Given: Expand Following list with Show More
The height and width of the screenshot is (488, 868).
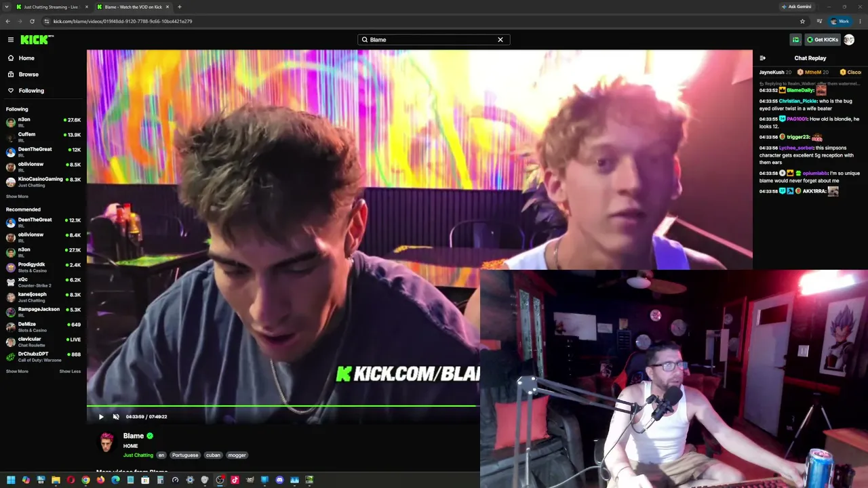Looking at the screenshot, I should [17, 197].
